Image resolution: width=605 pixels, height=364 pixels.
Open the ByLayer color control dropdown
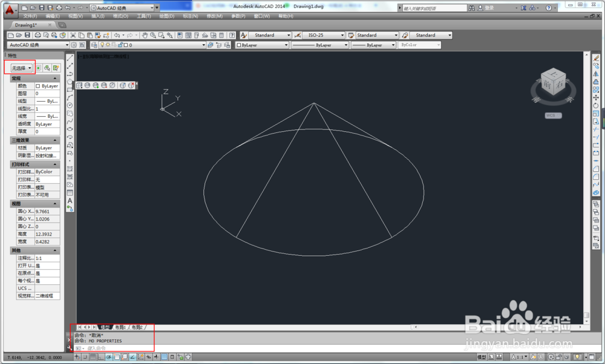point(262,45)
